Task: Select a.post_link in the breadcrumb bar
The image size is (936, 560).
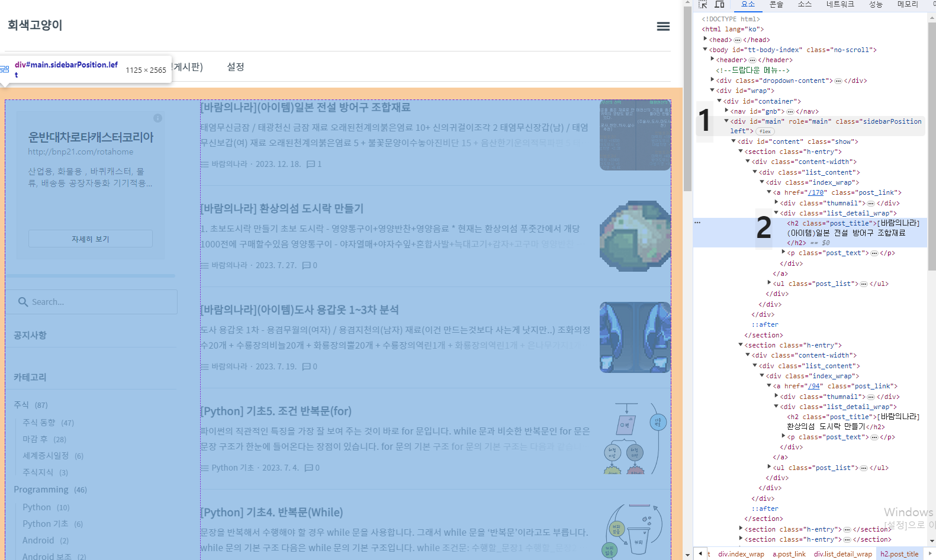Action: [789, 554]
